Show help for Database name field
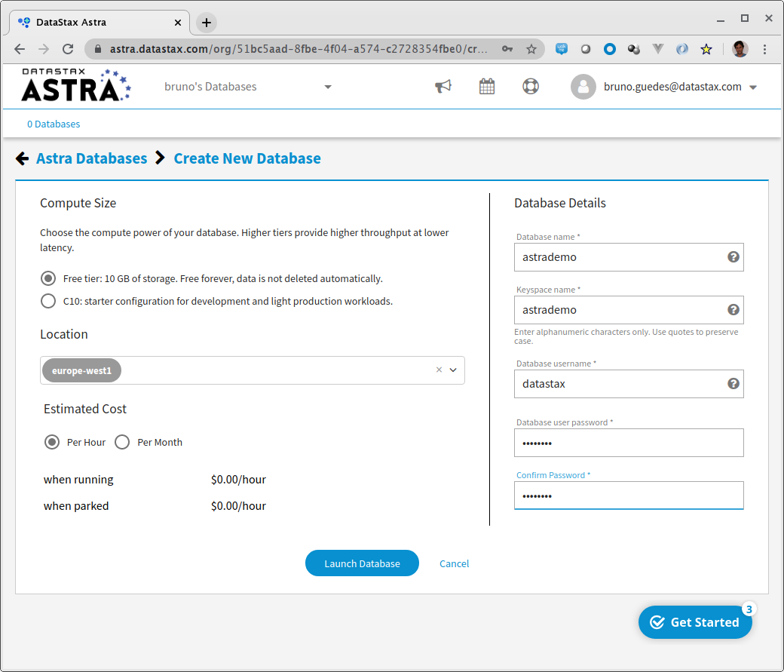 (x=733, y=256)
